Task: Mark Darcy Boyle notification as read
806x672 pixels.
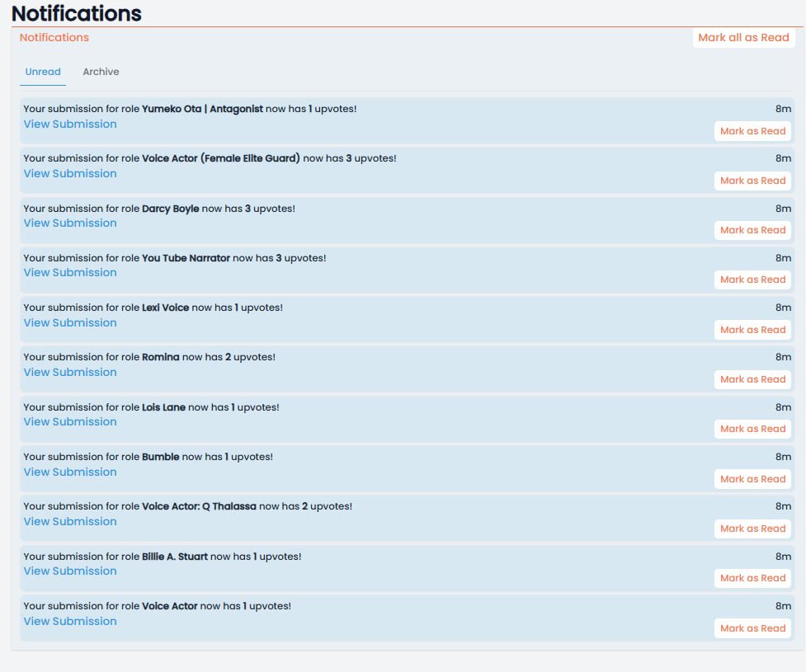Action: click(x=752, y=230)
